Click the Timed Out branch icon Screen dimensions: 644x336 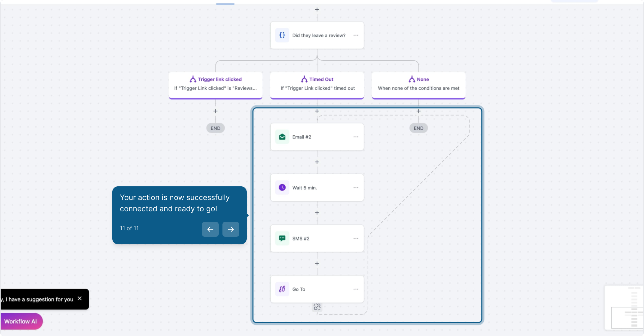[304, 79]
